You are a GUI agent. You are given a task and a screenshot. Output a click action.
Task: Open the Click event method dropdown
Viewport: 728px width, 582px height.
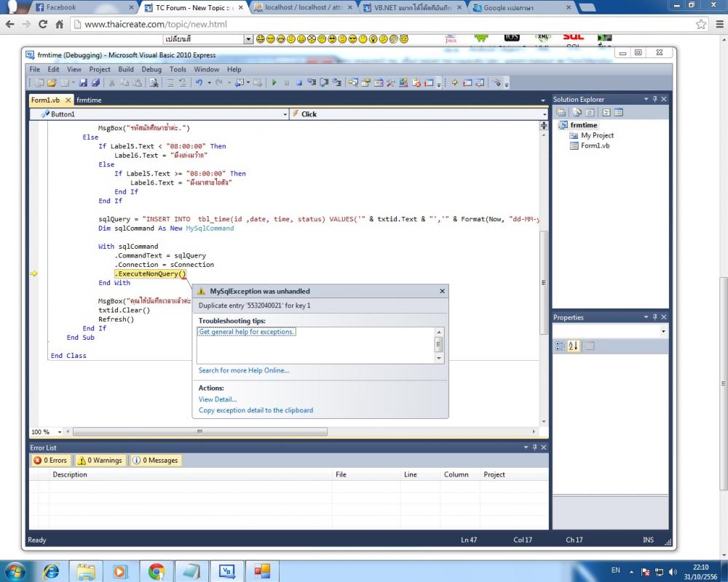544,114
